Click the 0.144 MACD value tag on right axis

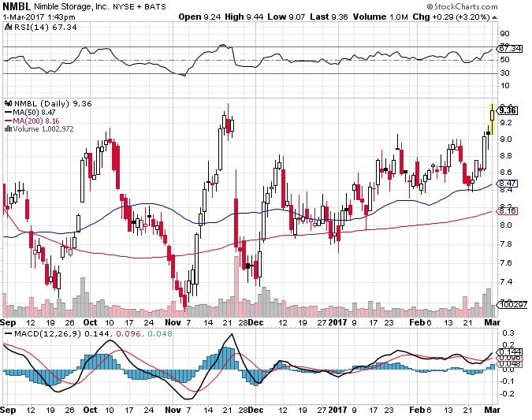pos(510,351)
